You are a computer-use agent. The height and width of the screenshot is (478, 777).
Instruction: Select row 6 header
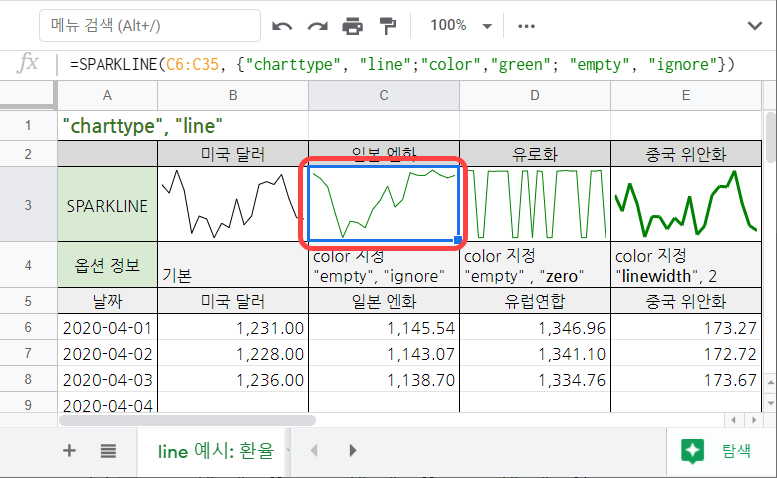(28, 327)
